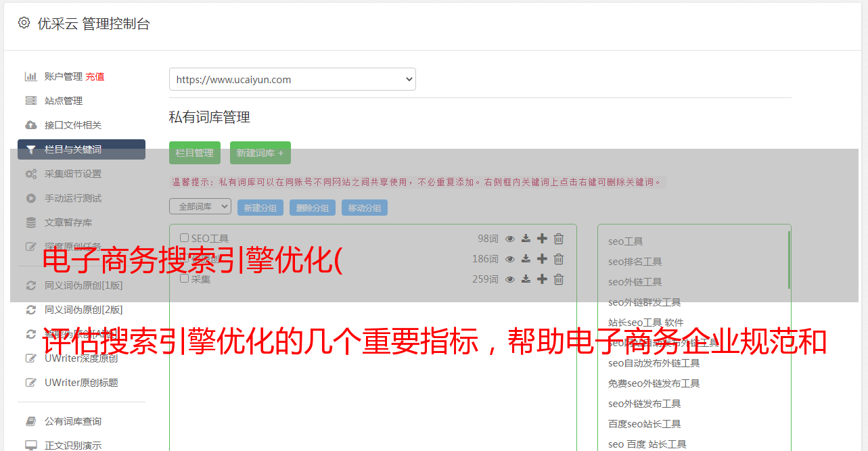Image resolution: width=868 pixels, height=451 pixels.
Task: Open the 全部词库 dropdown
Action: 200,206
